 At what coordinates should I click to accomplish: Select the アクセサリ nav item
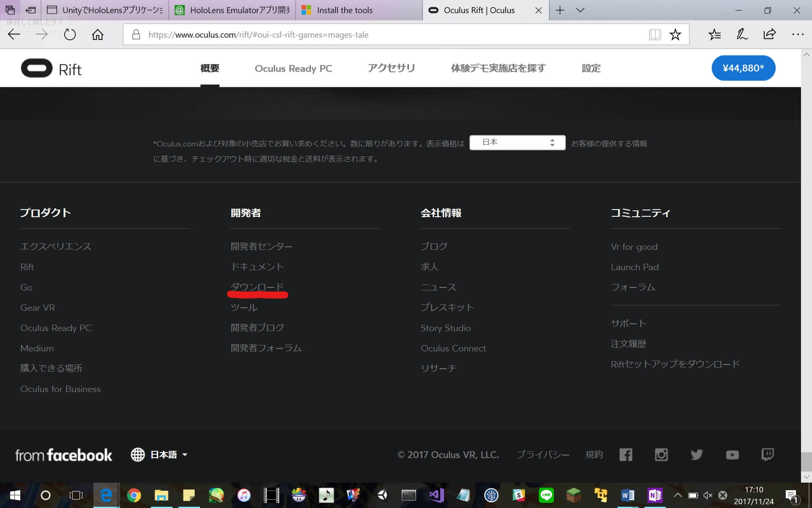tap(392, 68)
